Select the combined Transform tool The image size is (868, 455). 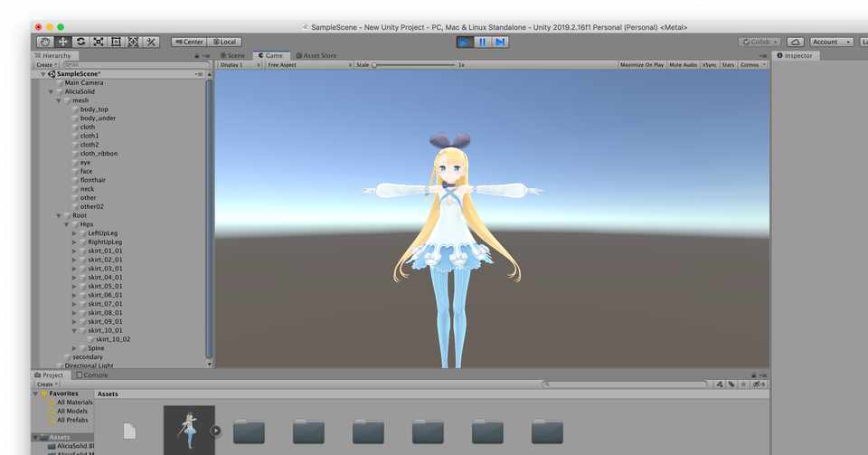pyautogui.click(x=134, y=43)
